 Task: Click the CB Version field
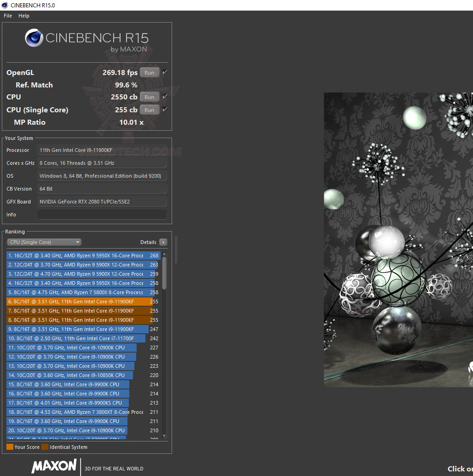(x=102, y=189)
